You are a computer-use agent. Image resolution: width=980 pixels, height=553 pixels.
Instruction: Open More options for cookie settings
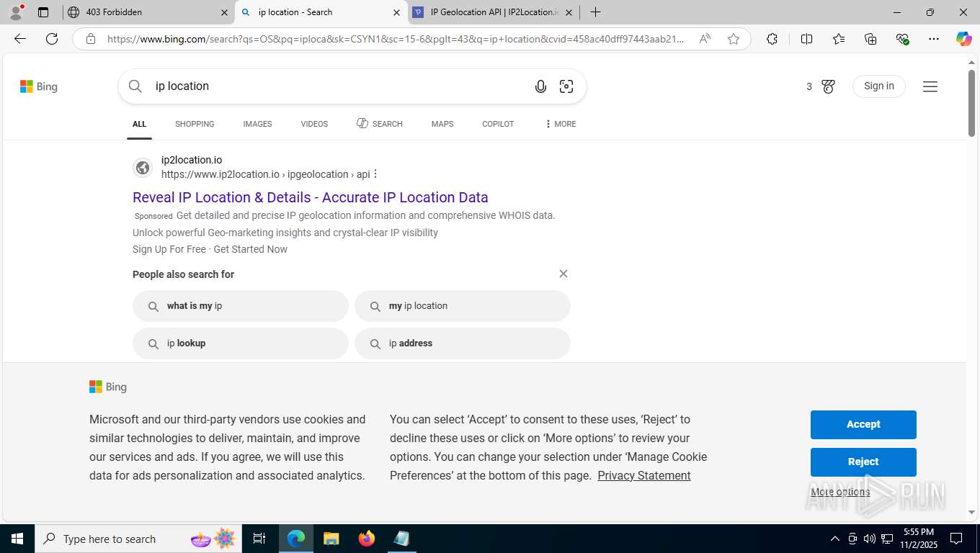[x=840, y=492]
